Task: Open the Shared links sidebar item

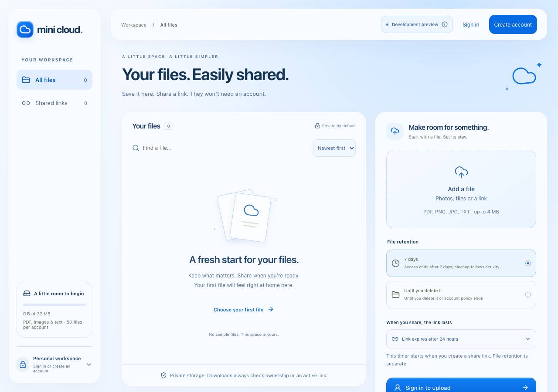Action: (x=54, y=103)
